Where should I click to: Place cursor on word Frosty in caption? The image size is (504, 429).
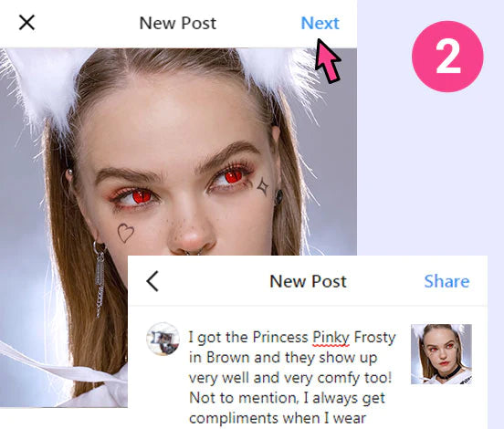tap(374, 338)
